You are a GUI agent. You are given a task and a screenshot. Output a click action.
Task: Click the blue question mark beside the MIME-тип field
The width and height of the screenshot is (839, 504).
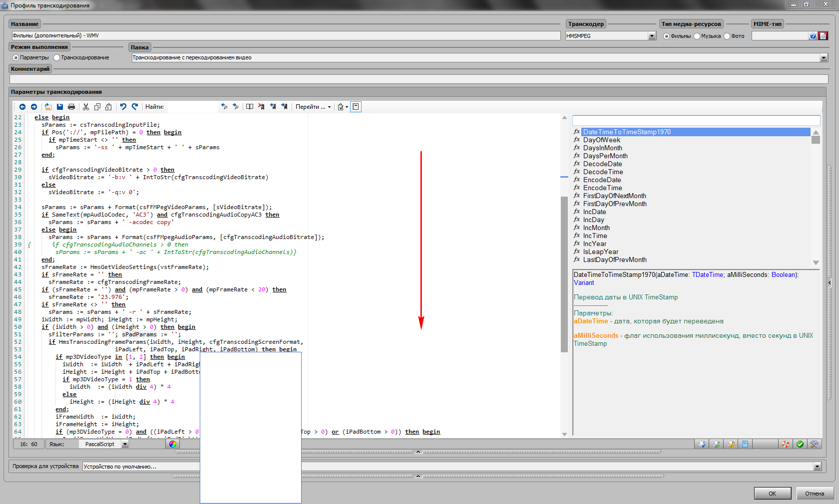[813, 36]
